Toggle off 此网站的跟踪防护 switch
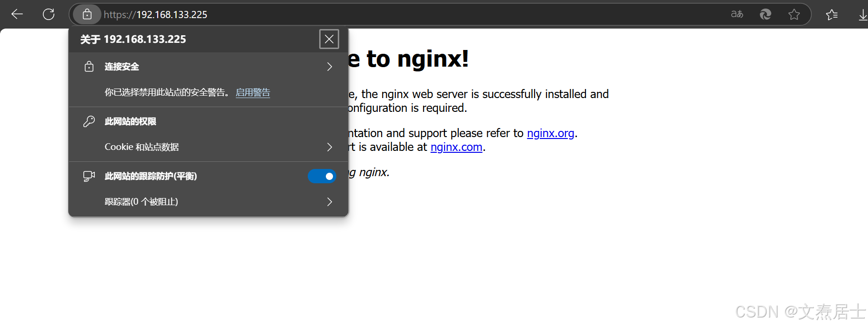This screenshot has width=868, height=327. (322, 177)
